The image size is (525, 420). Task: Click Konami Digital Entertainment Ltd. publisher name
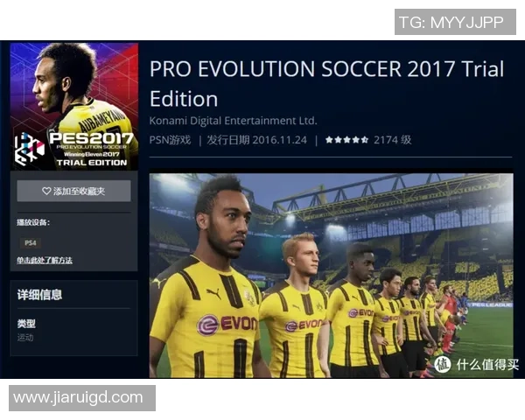[233, 121]
